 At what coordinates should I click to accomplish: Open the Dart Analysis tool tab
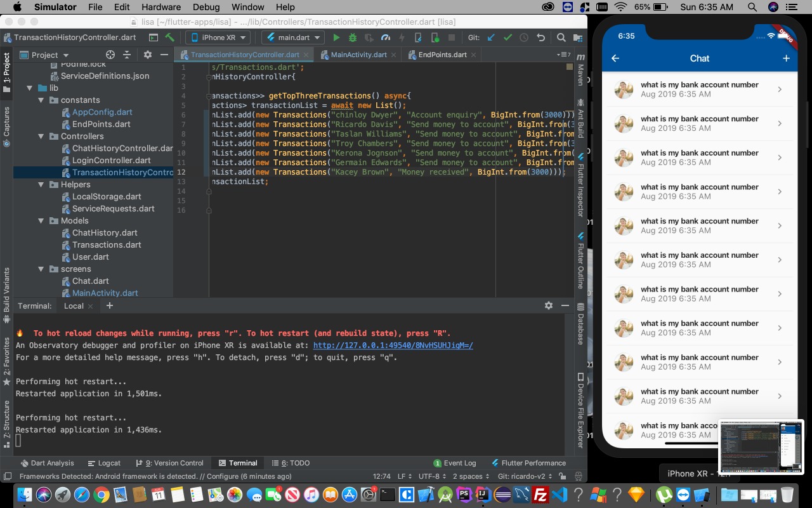[x=48, y=463]
